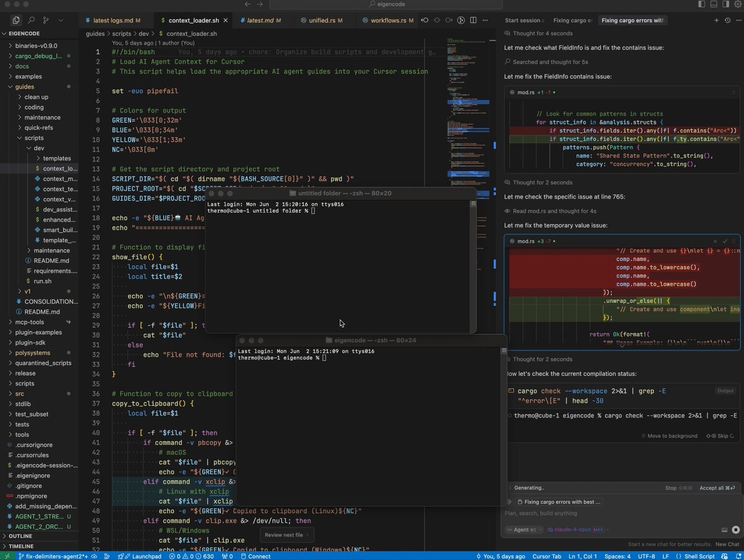
Task: Open editor more actions ellipsis
Action: (485, 20)
